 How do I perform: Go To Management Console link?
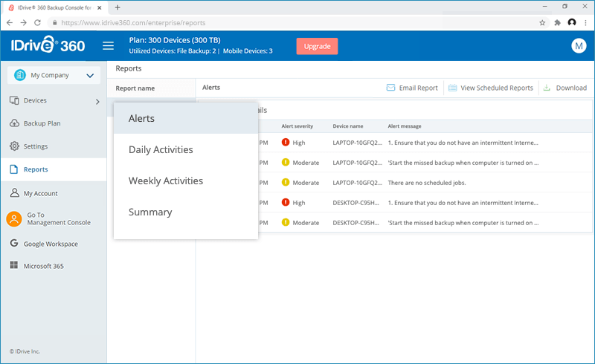(59, 219)
